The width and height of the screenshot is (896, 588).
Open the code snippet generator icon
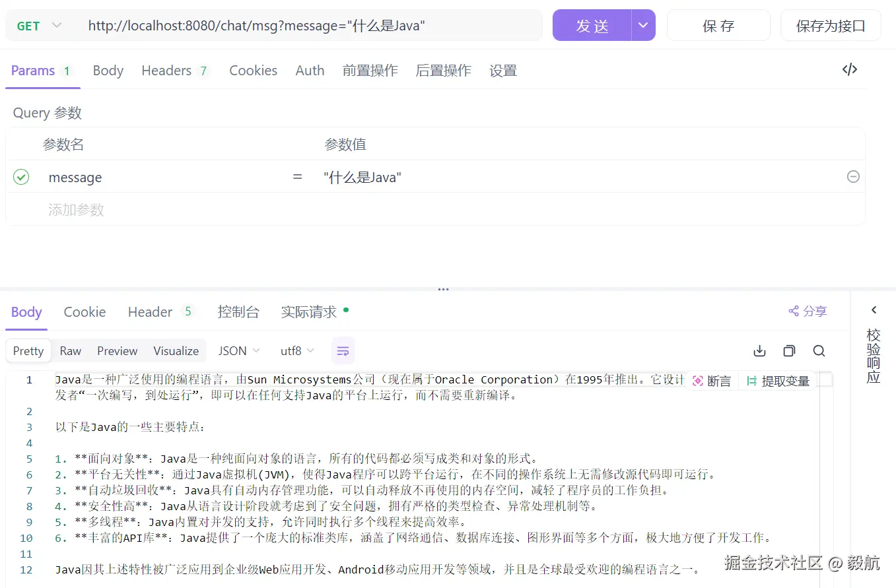coord(850,69)
